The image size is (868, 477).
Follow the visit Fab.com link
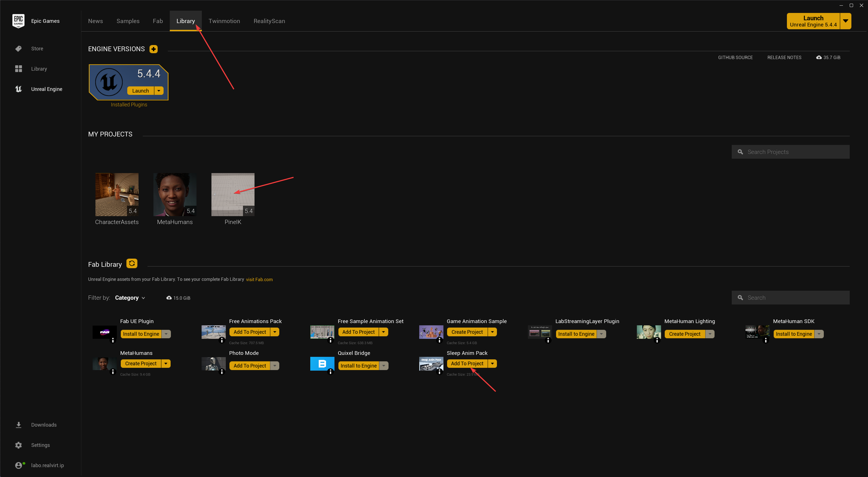tap(259, 279)
